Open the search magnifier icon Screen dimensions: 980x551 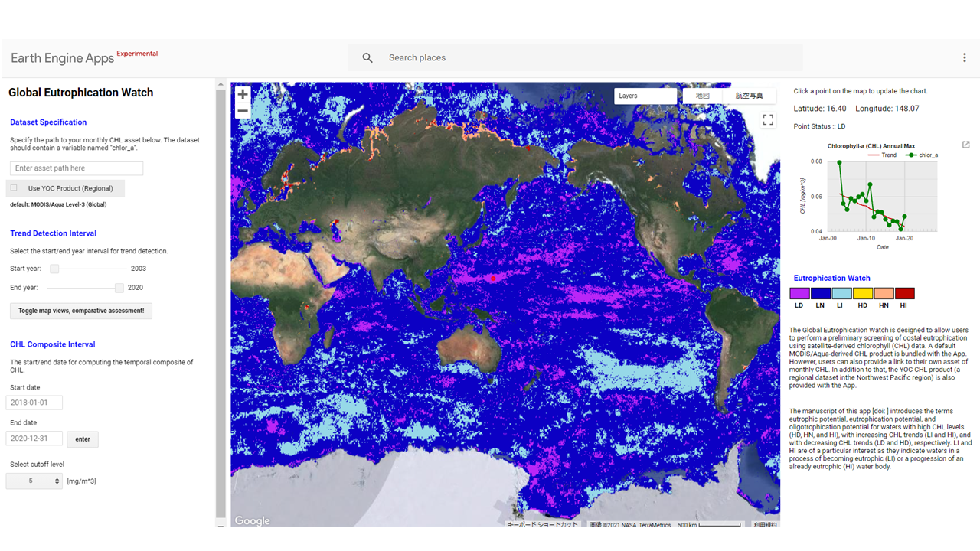367,58
